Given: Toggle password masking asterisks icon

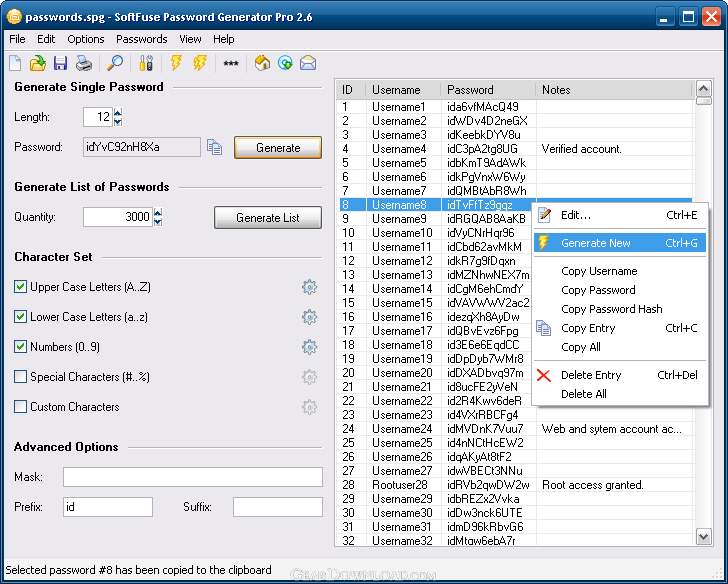Looking at the screenshot, I should [x=231, y=64].
